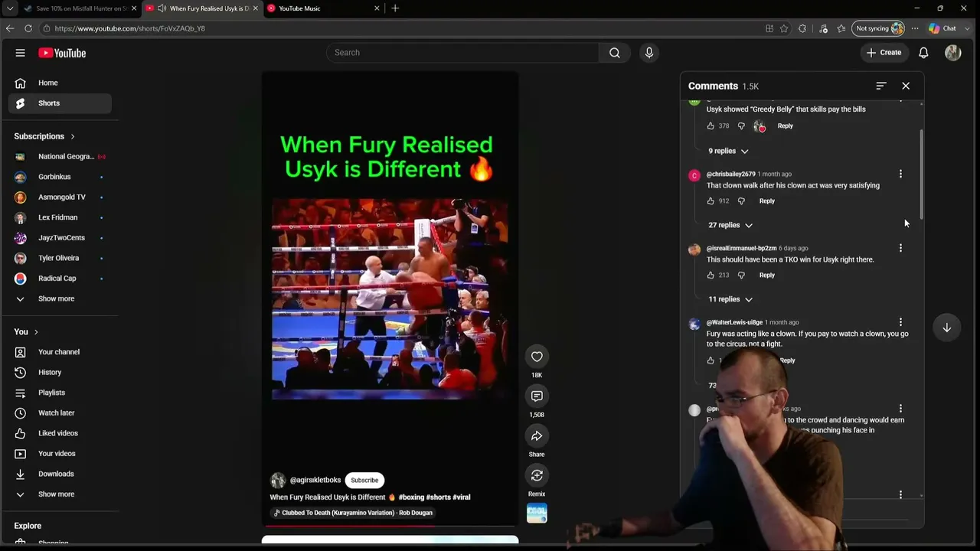This screenshot has height=551, width=980.
Task: Open the browser media control icon
Action: [x=823, y=28]
